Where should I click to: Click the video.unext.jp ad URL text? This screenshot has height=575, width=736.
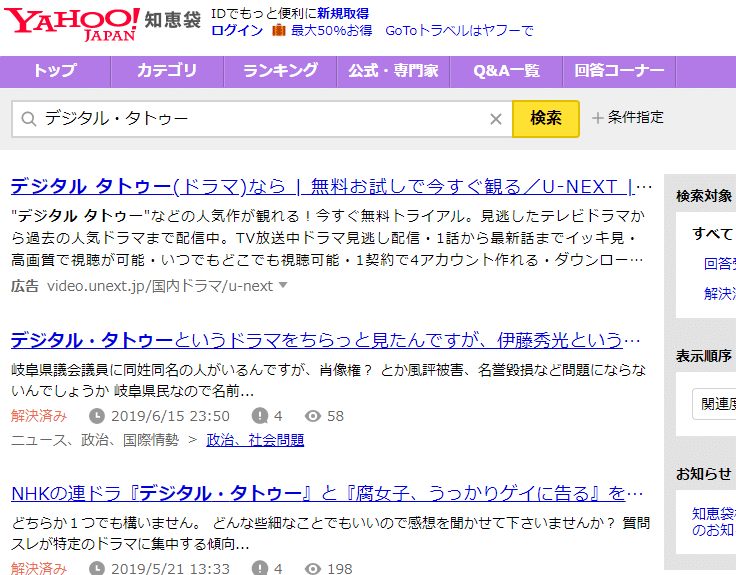point(160,285)
